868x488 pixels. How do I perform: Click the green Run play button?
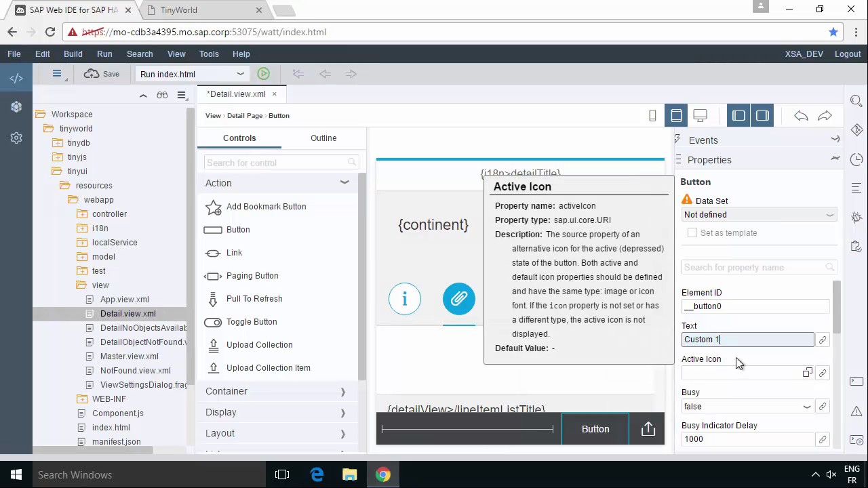pyautogui.click(x=264, y=74)
